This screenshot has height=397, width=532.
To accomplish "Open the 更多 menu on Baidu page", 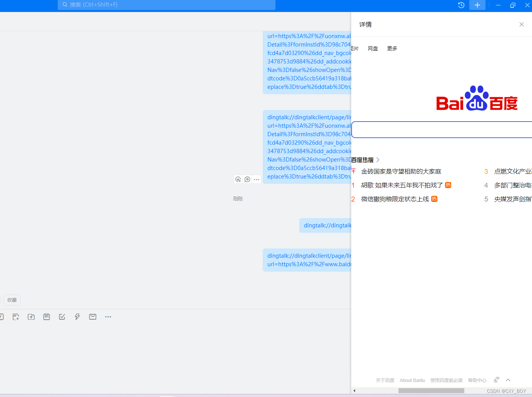I will (392, 48).
